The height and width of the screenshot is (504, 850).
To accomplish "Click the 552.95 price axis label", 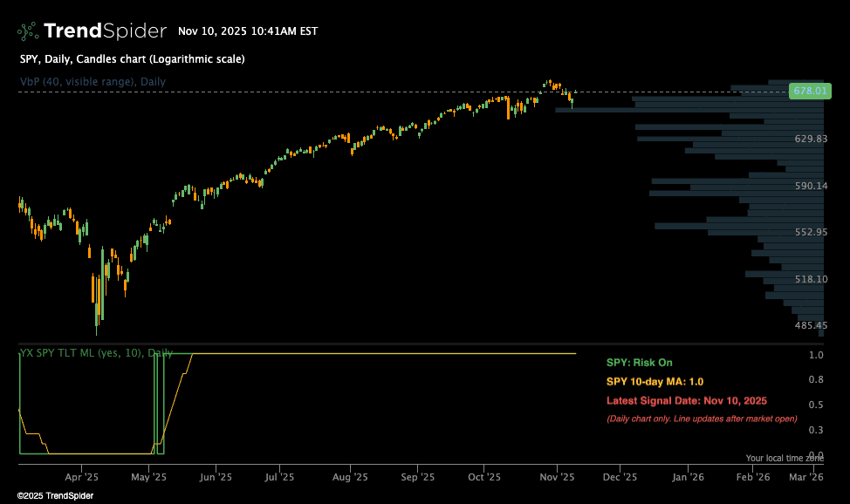I will 811,232.
